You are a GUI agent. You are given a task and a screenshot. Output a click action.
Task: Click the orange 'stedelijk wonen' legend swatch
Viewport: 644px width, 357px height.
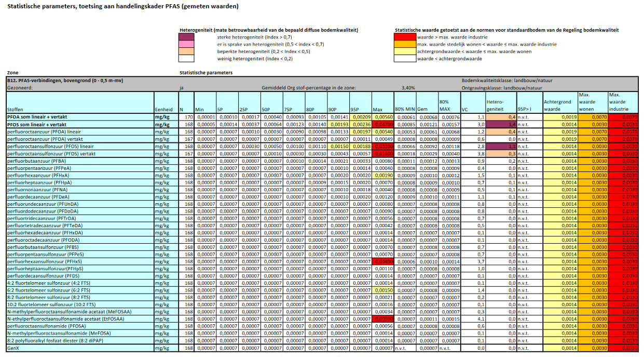pos(406,44)
